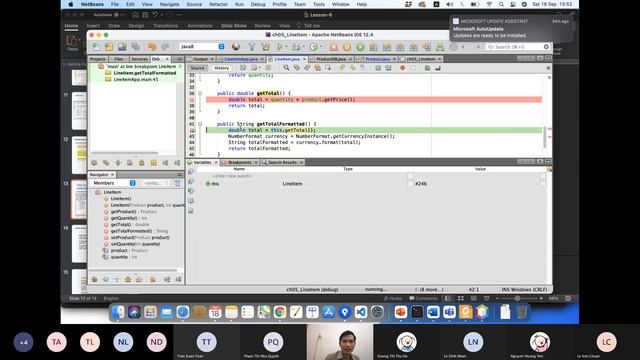Switch to the Product.java editor tab
This screenshot has height=360, width=640.
(378, 59)
